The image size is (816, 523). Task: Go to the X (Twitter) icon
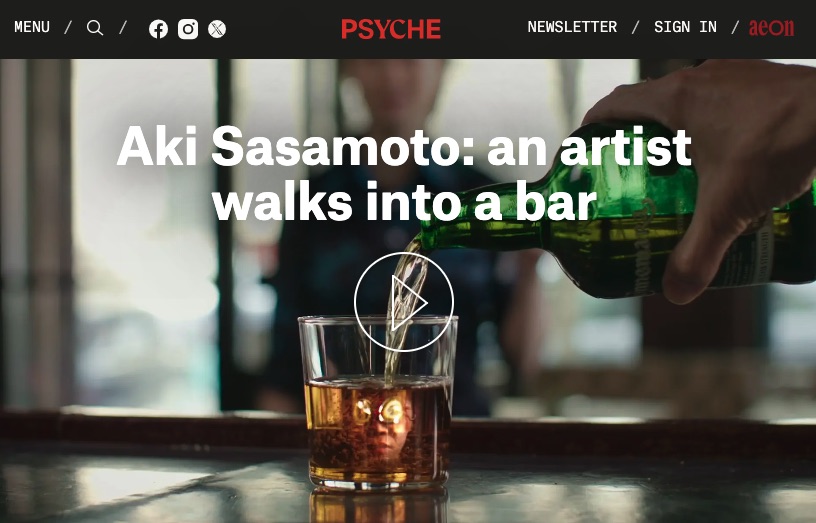[x=217, y=29]
